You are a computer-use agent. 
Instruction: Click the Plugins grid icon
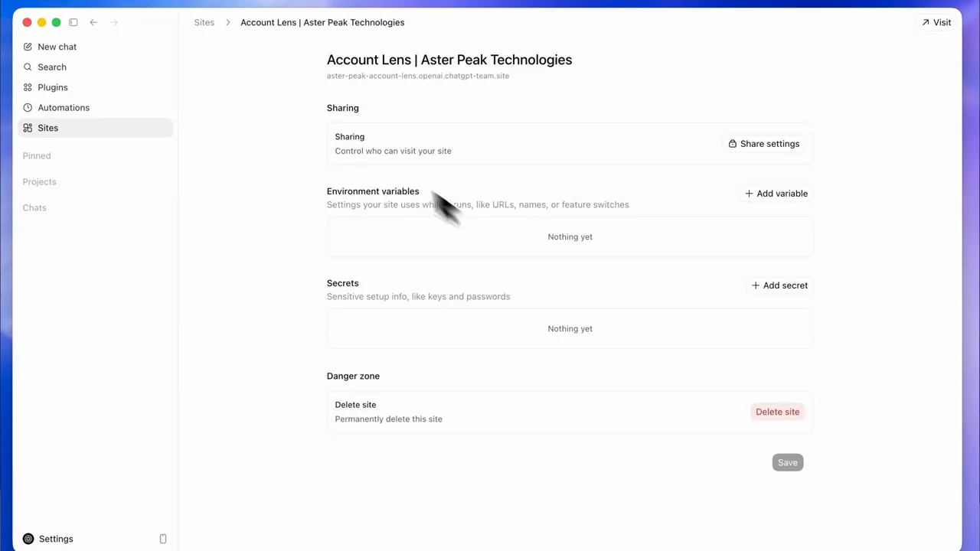point(28,87)
